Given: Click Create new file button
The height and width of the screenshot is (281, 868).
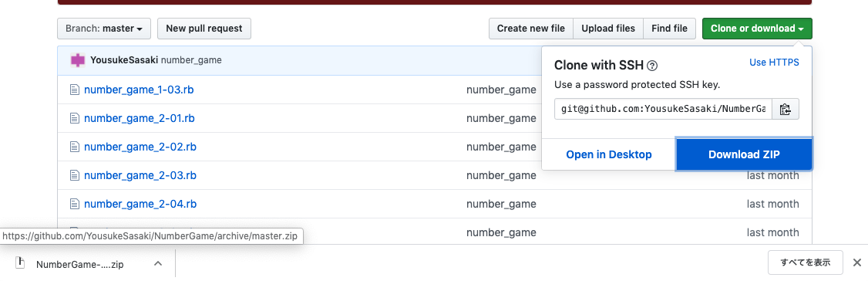Looking at the screenshot, I should point(531,29).
